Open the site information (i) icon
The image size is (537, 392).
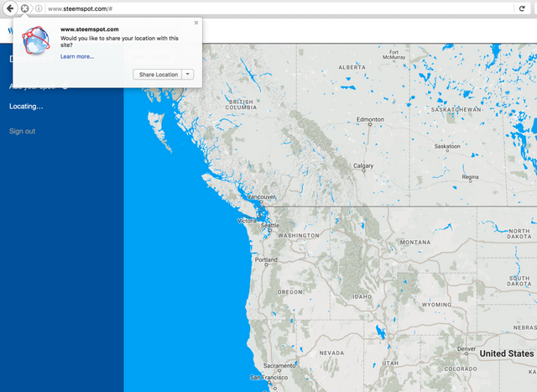[39, 8]
